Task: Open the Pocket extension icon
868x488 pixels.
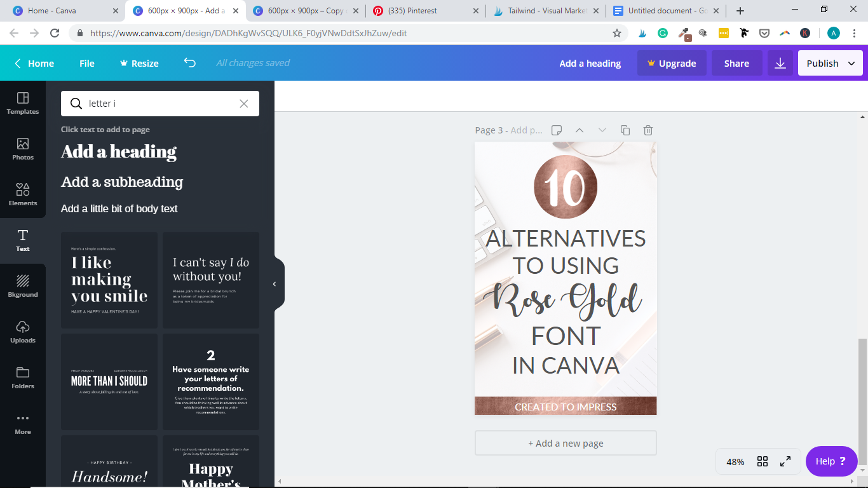Action: pyautogui.click(x=764, y=34)
